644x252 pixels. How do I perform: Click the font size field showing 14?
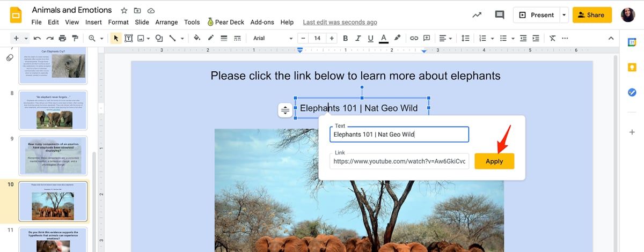(x=318, y=38)
